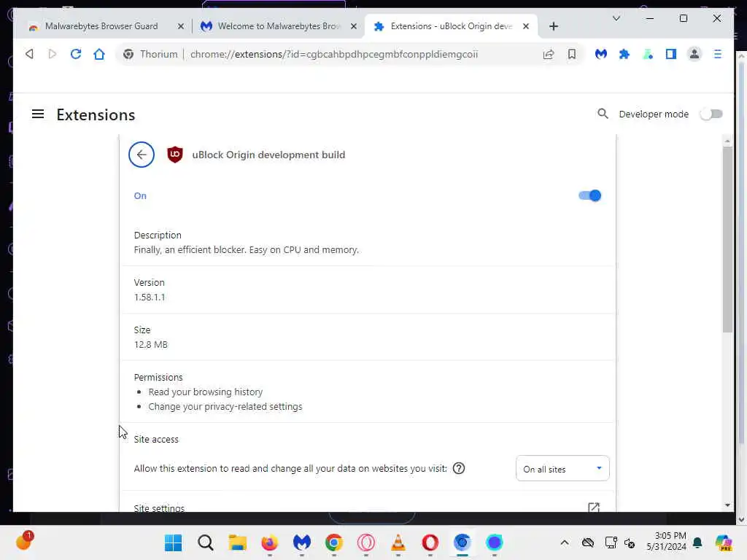Click 'Read your browsing history' permission
This screenshot has width=747, height=560.
[x=205, y=392]
